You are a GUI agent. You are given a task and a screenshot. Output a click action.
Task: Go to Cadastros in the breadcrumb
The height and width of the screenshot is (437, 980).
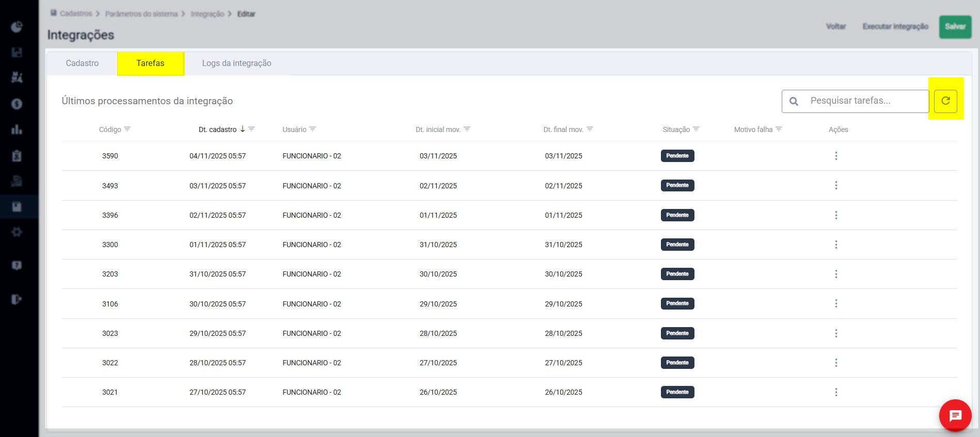(76, 13)
